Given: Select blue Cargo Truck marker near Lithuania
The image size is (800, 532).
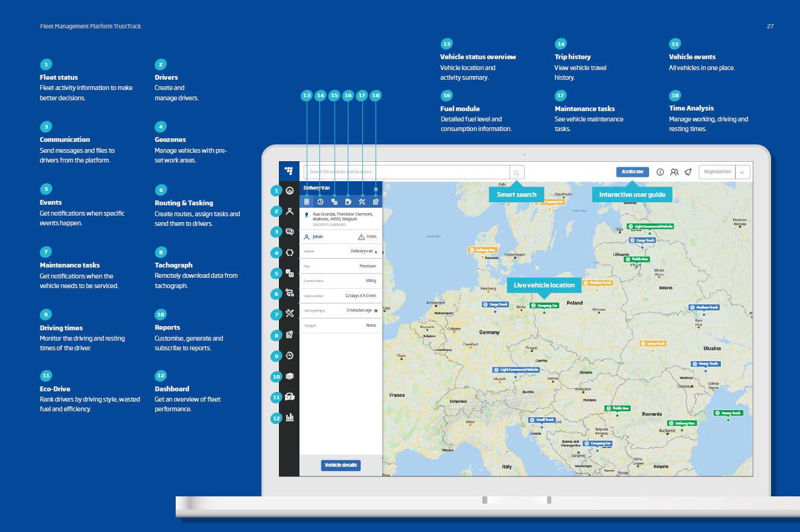Looking at the screenshot, I should [642, 240].
